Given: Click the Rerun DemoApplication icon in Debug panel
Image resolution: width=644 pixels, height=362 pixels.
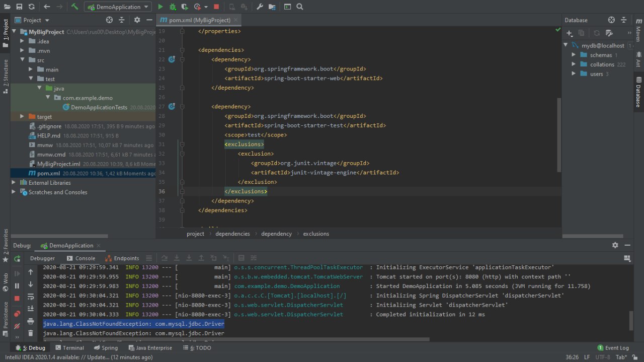Looking at the screenshot, I should click(x=17, y=258).
